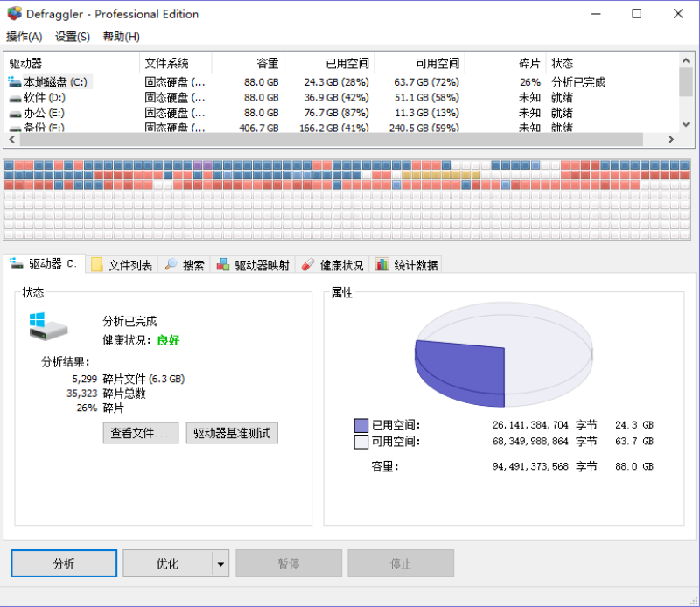Click the drive list scroll up arrow

[686, 59]
